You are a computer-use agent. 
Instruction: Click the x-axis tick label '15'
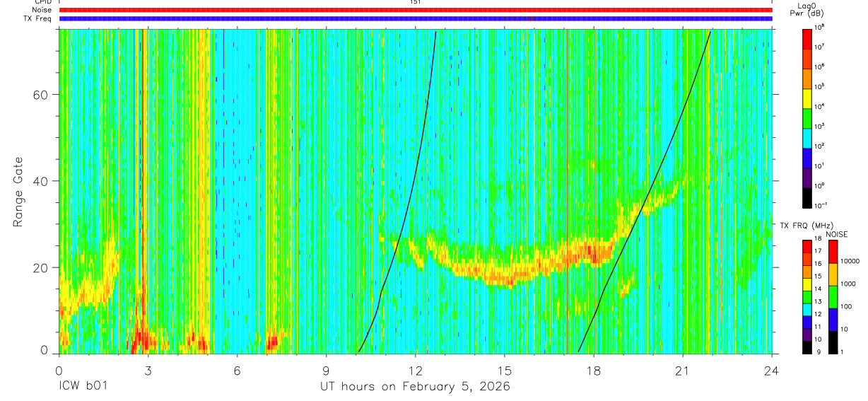click(x=505, y=370)
